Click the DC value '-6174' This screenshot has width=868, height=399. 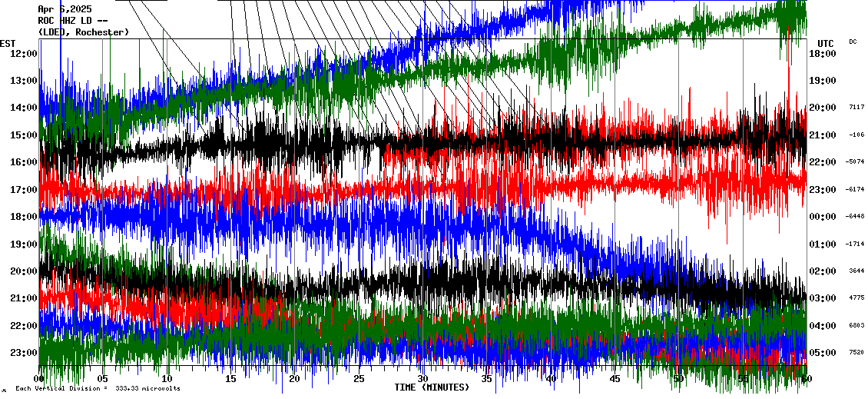click(x=855, y=190)
